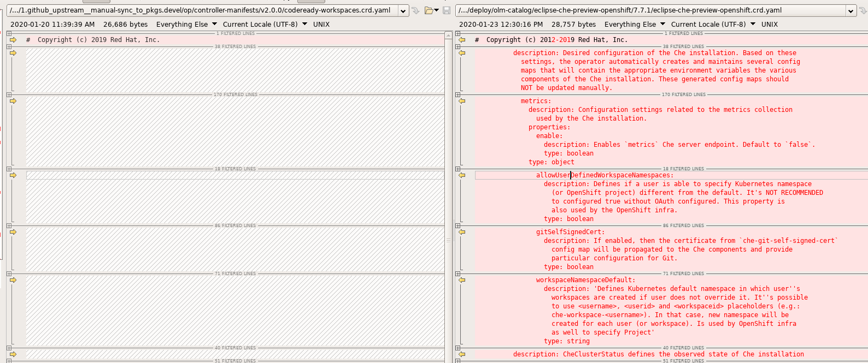The width and height of the screenshot is (868, 363).
Task: Click the left file path input field
Action: click(x=203, y=10)
